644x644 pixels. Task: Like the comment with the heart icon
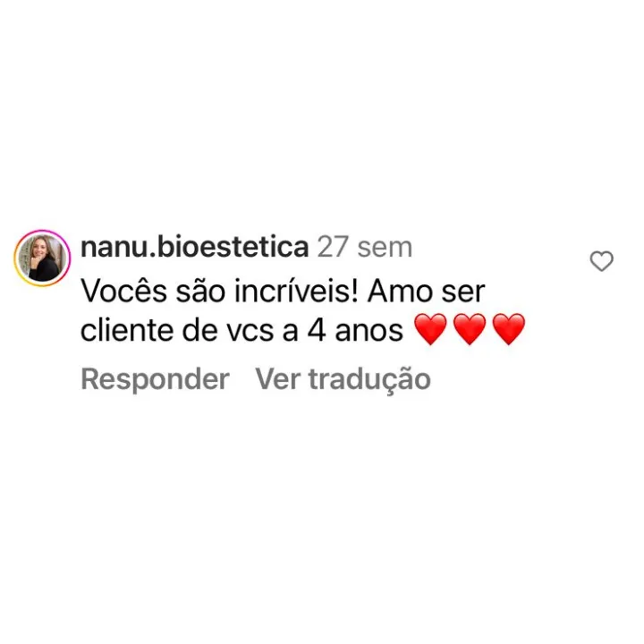[601, 261]
